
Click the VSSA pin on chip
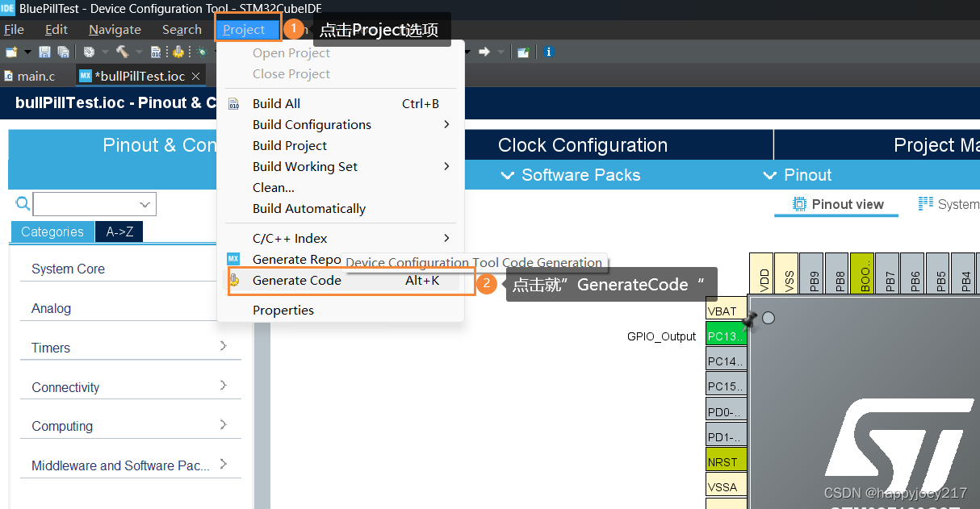click(727, 486)
